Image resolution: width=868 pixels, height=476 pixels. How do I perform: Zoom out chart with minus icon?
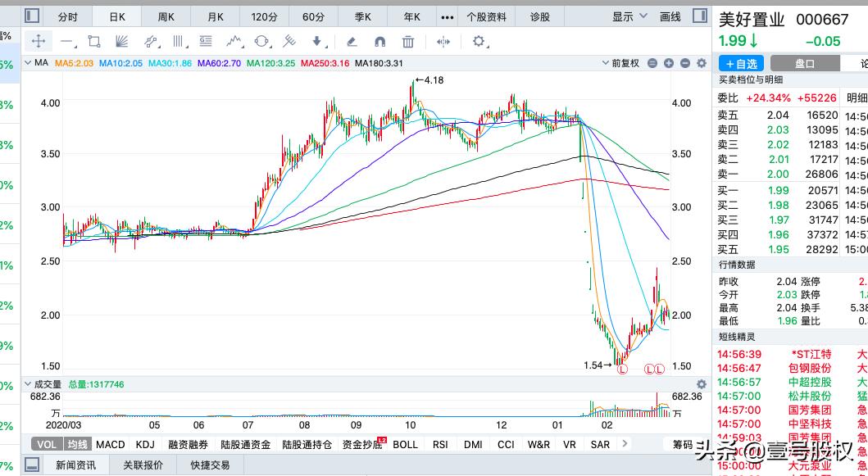(x=684, y=63)
